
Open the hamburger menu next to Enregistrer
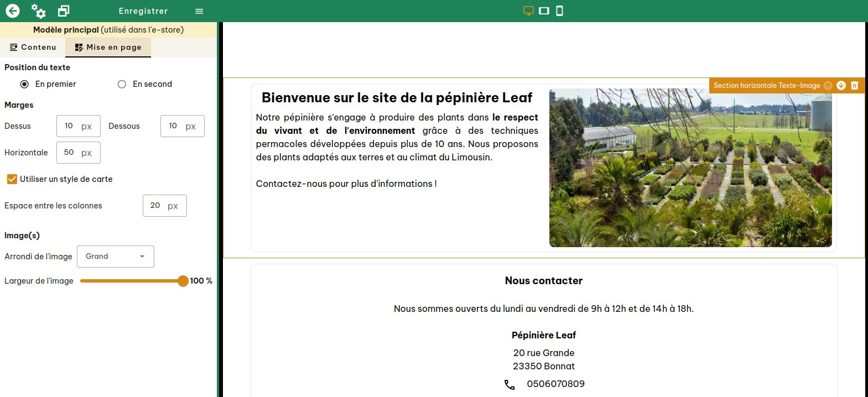click(x=199, y=11)
